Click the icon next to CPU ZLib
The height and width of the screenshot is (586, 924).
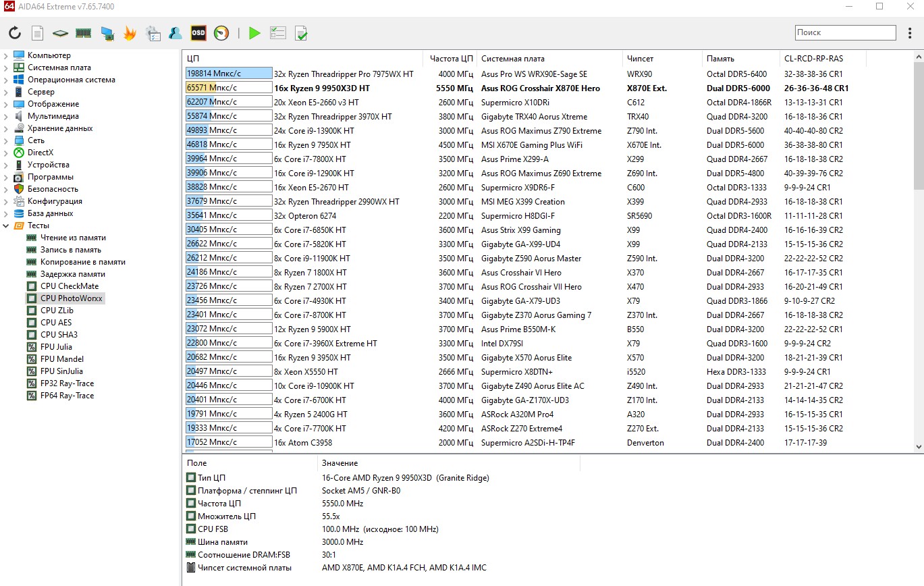(31, 311)
